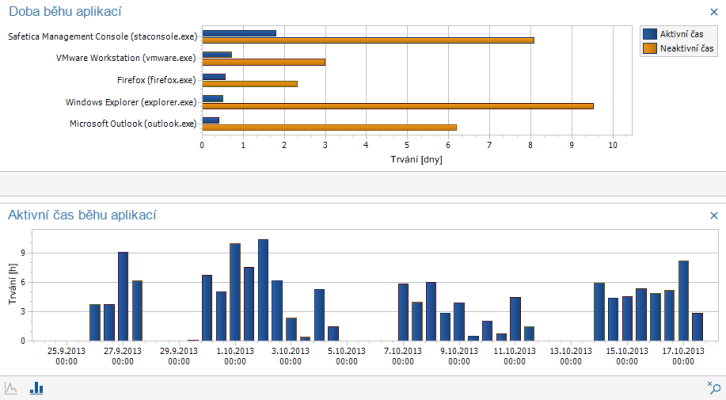
Task: Close the Aktivní čas běhu aplikací panel
Action: coord(713,215)
